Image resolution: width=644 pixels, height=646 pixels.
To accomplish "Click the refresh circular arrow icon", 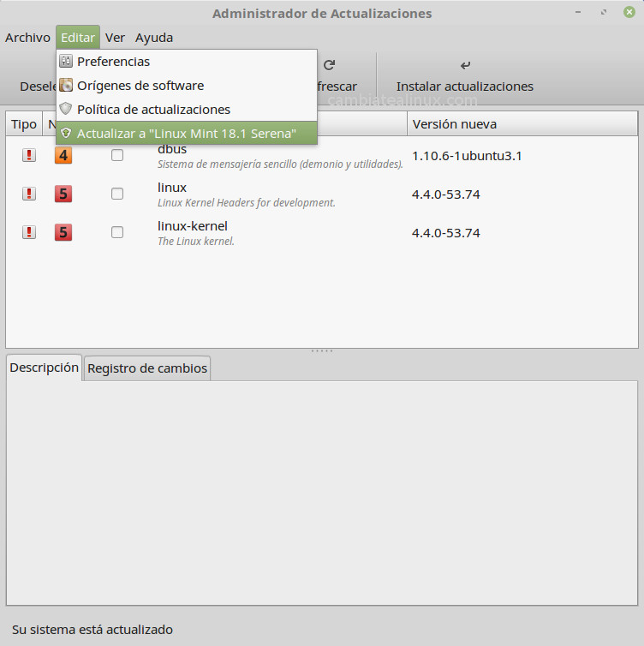I will coord(329,64).
